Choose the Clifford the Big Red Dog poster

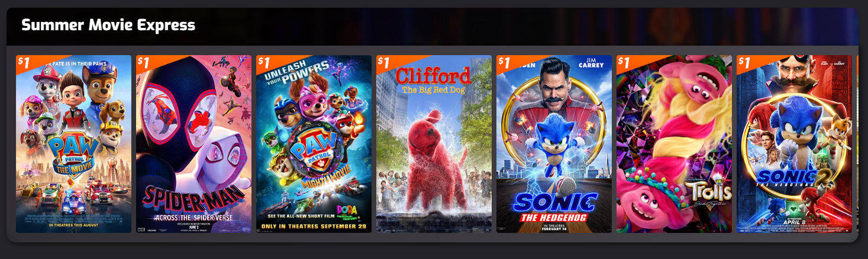tap(434, 144)
